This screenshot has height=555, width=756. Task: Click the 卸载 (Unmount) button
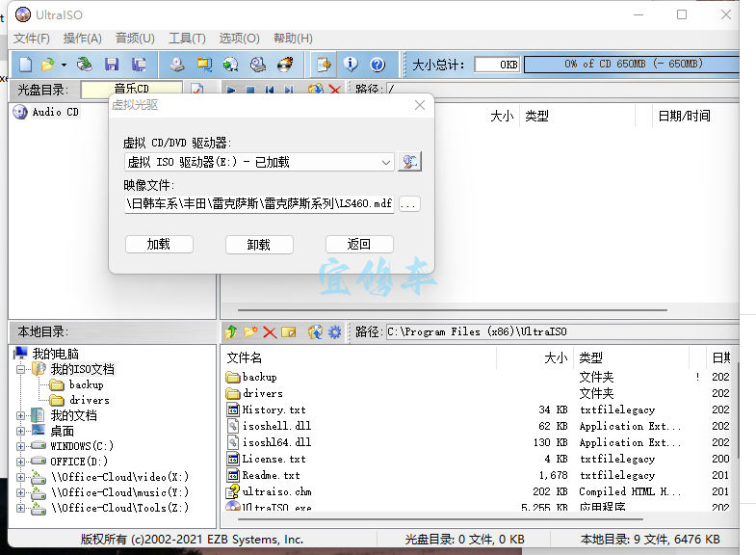coord(259,245)
